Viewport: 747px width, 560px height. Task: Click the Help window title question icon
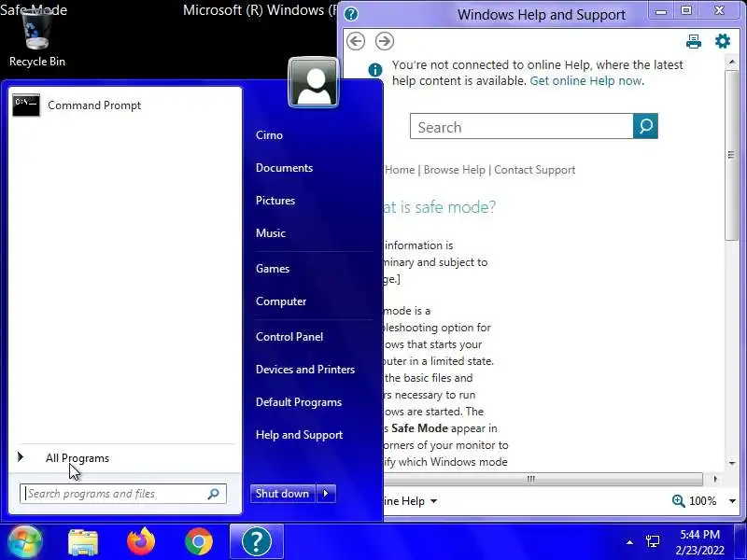(351, 14)
